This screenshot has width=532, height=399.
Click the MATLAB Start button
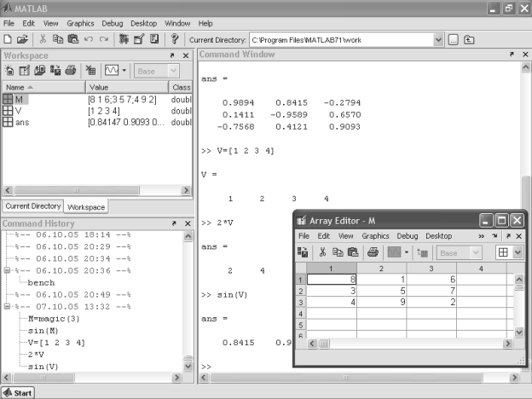[18, 393]
